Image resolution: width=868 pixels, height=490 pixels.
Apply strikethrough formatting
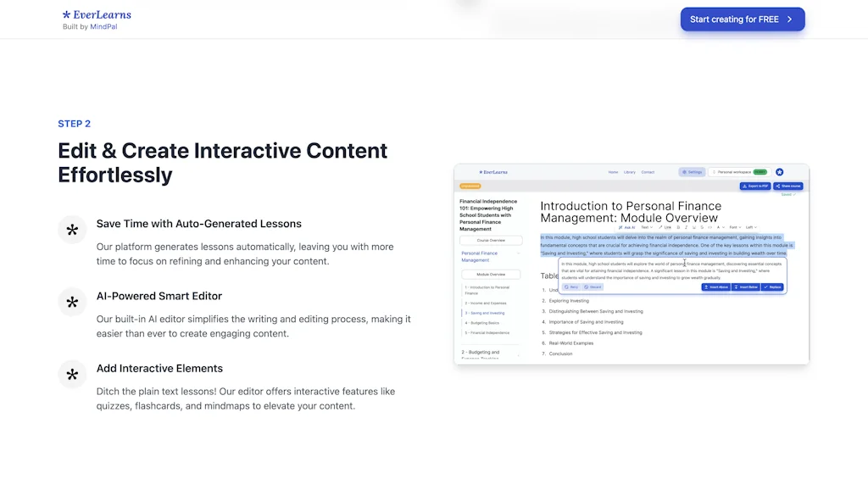pyautogui.click(x=702, y=227)
